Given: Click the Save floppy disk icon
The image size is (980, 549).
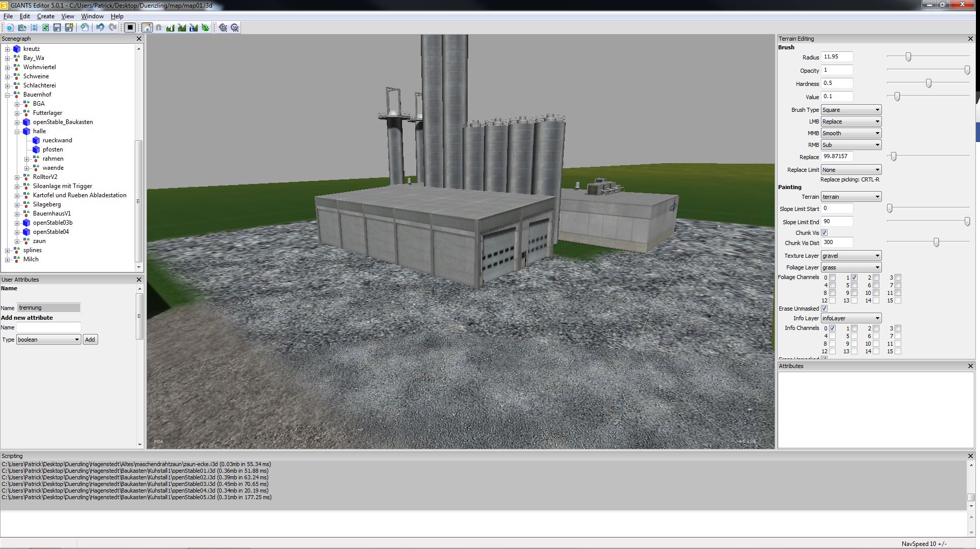Looking at the screenshot, I should coord(57,27).
